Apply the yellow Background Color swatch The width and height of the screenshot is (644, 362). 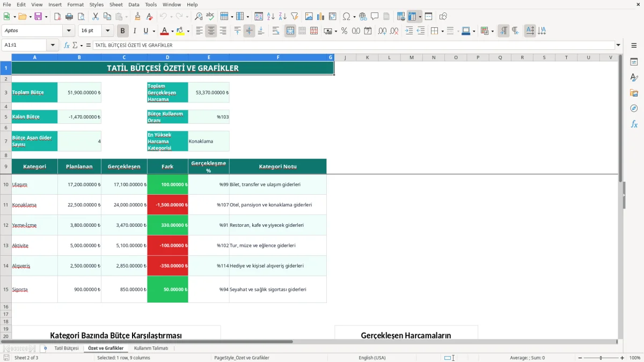pos(180,31)
